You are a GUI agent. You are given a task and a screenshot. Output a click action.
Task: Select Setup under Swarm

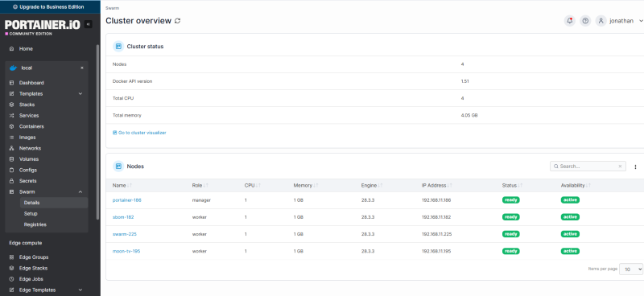coord(31,214)
